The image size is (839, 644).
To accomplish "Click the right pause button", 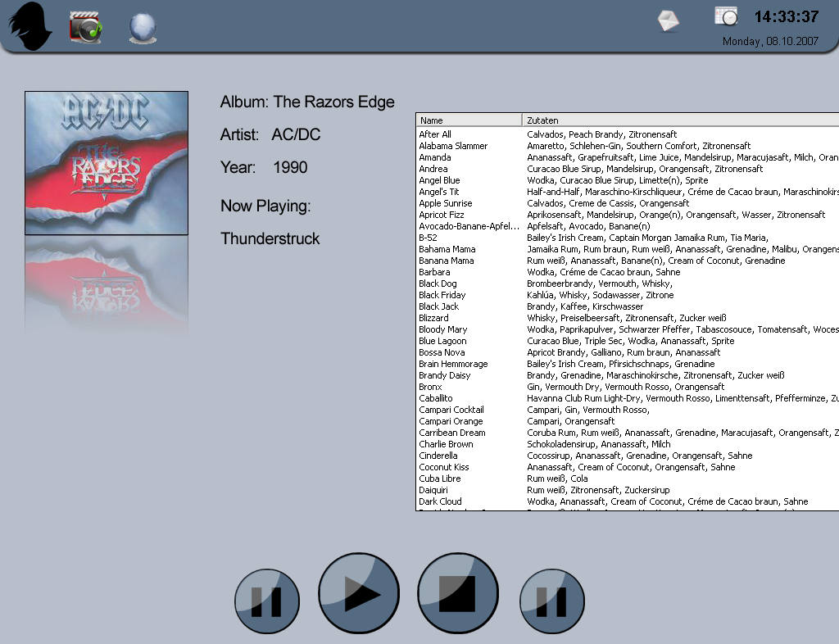I will (x=552, y=601).
